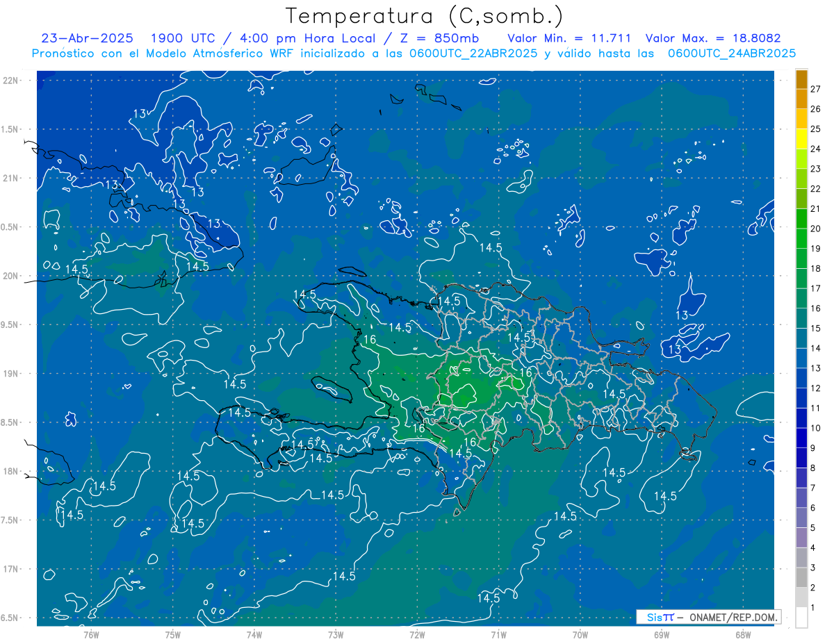Click the color scale label "21"
This screenshot has height=644, width=834.
coord(816,208)
